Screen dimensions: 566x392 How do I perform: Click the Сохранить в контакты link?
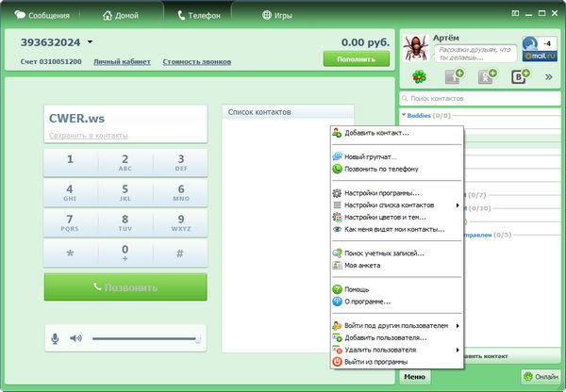[89, 136]
